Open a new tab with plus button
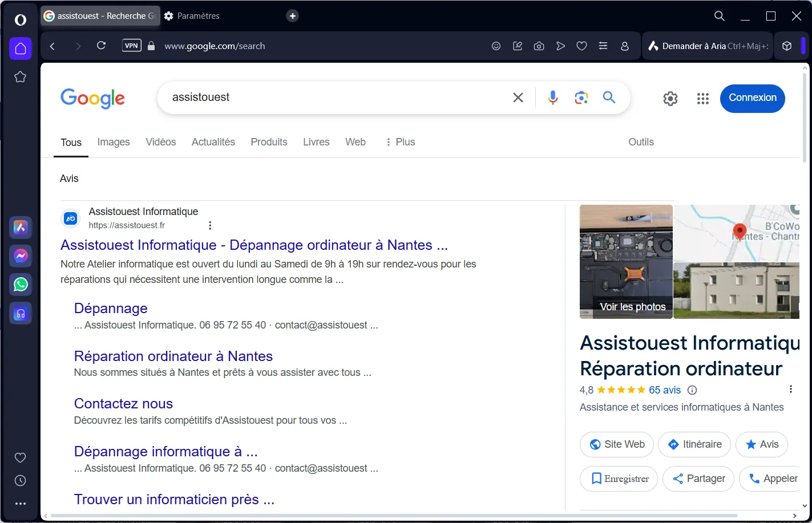The image size is (812, 523). pyautogui.click(x=293, y=16)
